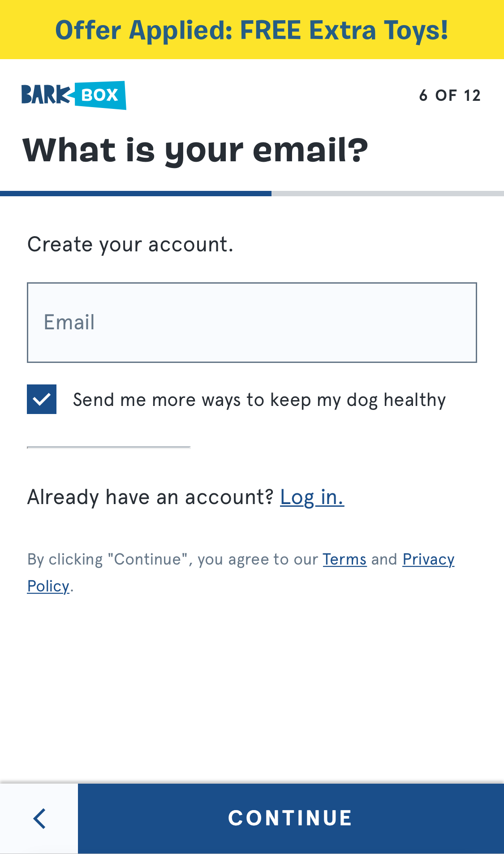Click the 'Create your account.' label

click(130, 244)
